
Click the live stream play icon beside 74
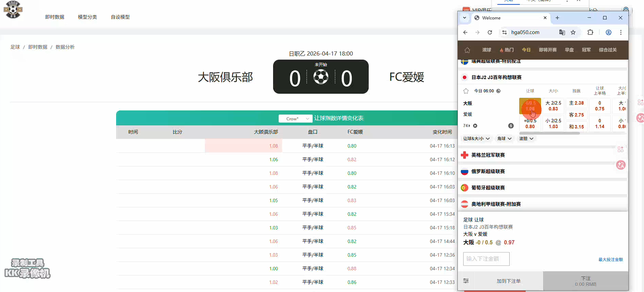475,126
